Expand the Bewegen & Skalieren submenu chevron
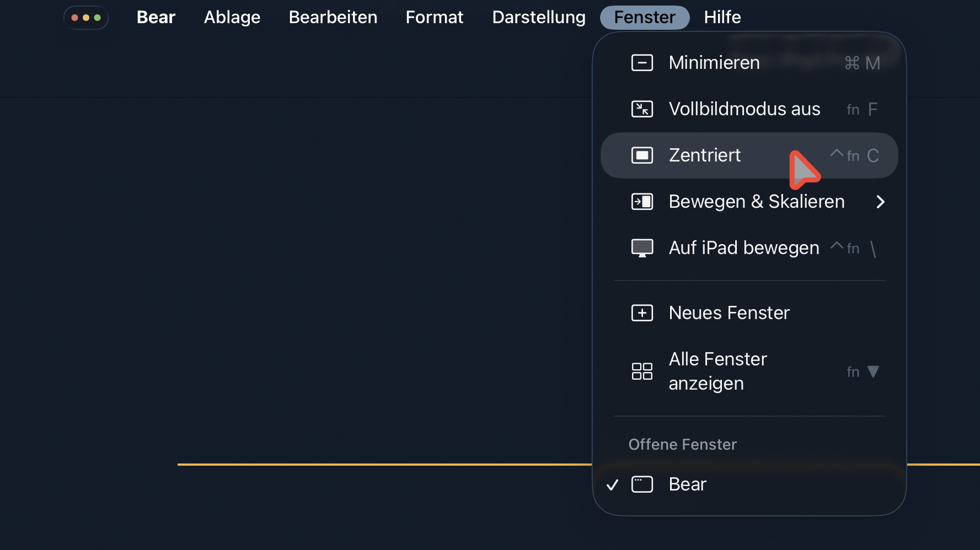The image size is (980, 550). pos(880,202)
